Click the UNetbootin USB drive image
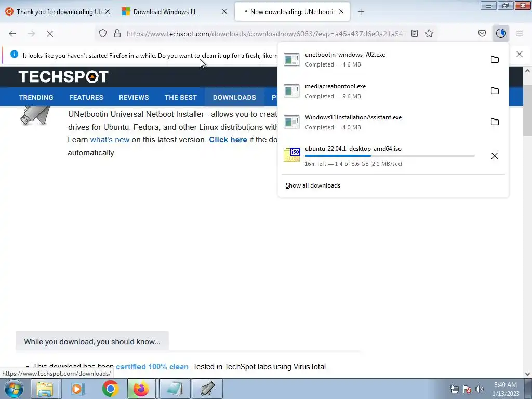The height and width of the screenshot is (399, 532). (x=35, y=115)
